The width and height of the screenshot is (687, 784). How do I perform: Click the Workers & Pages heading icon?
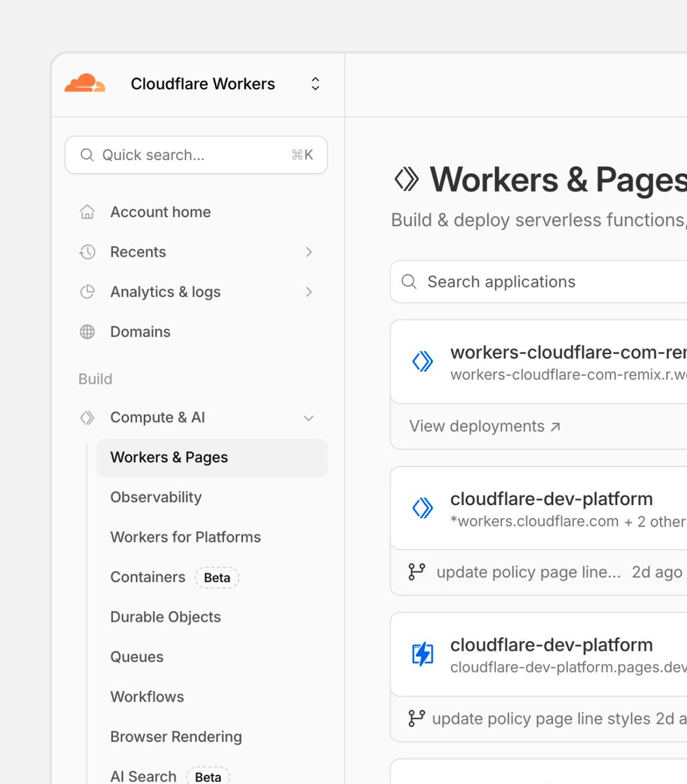pyautogui.click(x=406, y=180)
